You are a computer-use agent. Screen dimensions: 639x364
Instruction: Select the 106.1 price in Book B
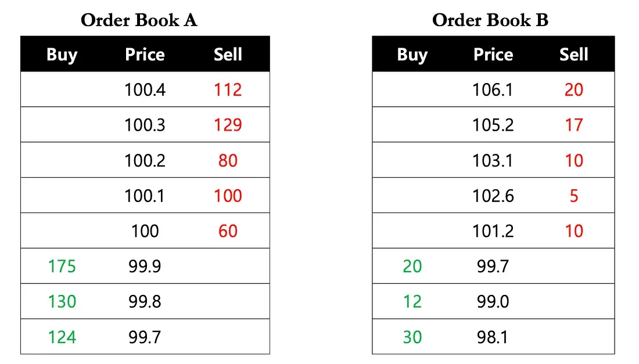pyautogui.click(x=493, y=89)
